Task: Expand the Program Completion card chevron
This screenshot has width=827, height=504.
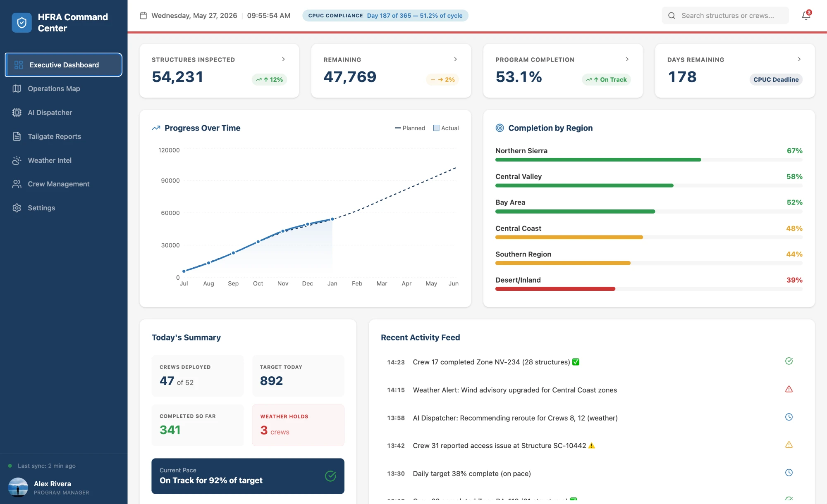Action: click(627, 59)
